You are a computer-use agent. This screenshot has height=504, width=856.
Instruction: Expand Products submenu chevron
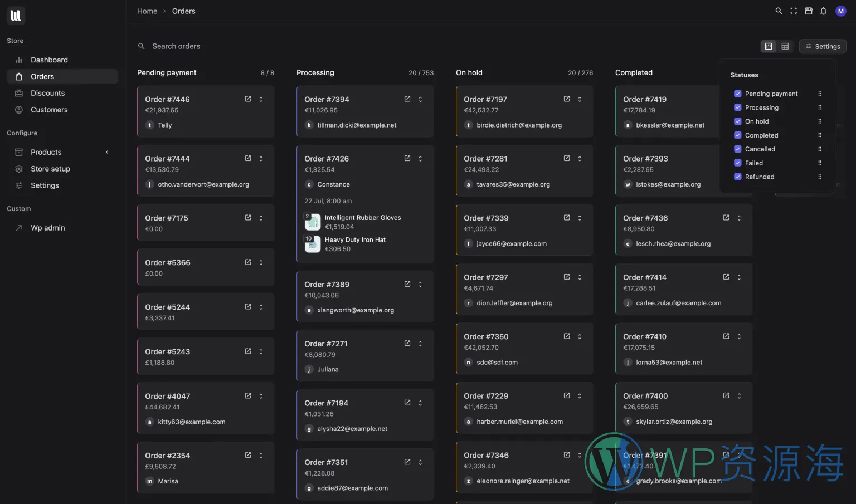coord(107,152)
